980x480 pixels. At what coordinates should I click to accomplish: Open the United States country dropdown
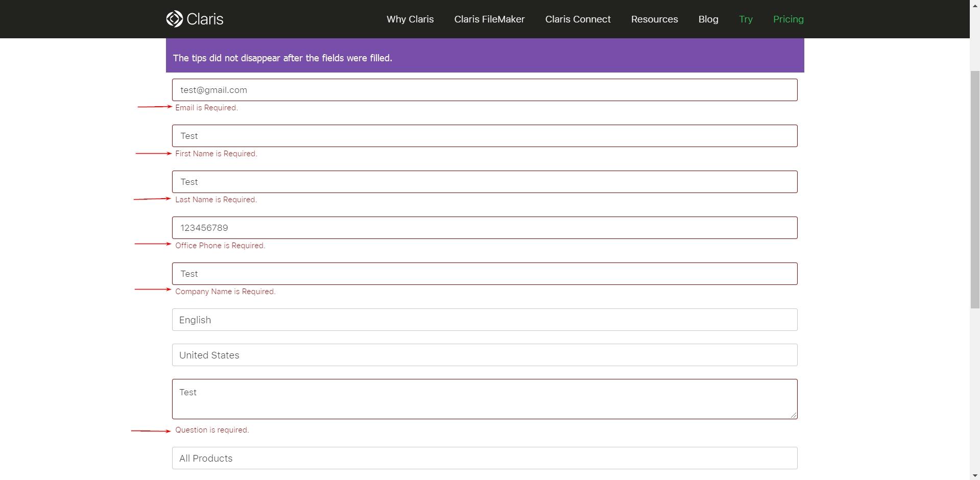(485, 355)
